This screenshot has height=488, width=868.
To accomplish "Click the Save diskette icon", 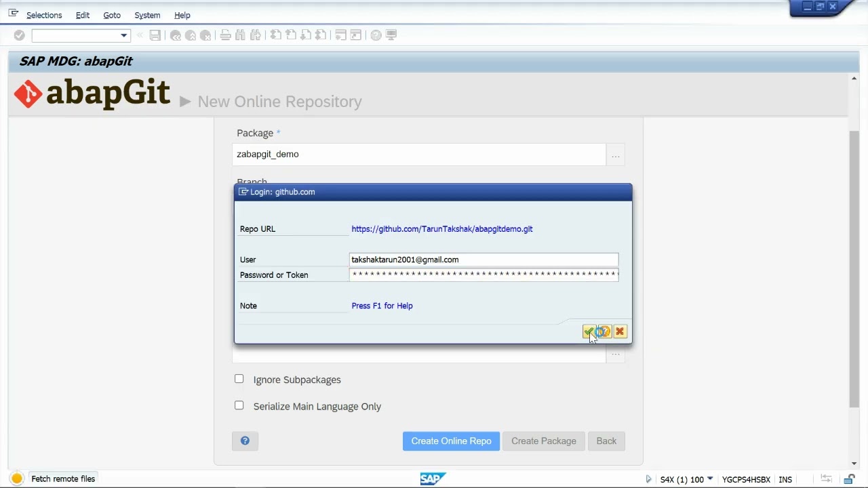I will pos(155,35).
